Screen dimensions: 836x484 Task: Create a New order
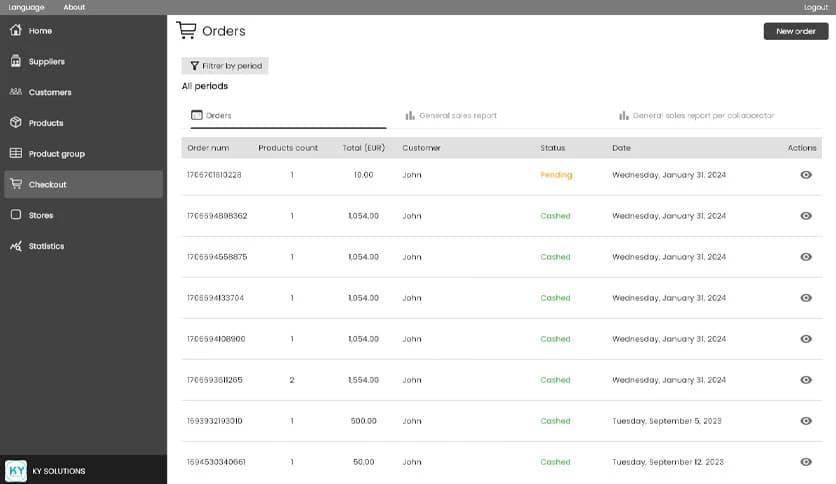click(x=795, y=31)
